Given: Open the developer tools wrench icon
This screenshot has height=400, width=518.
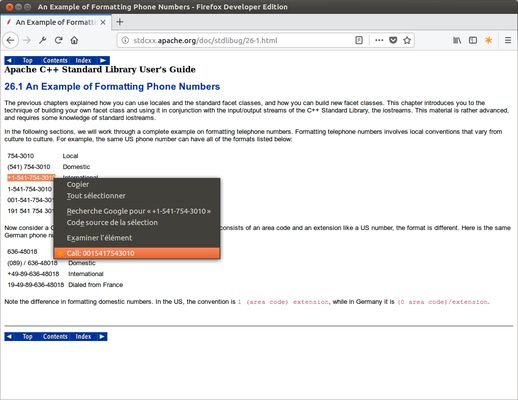Looking at the screenshot, I should [x=42, y=40].
